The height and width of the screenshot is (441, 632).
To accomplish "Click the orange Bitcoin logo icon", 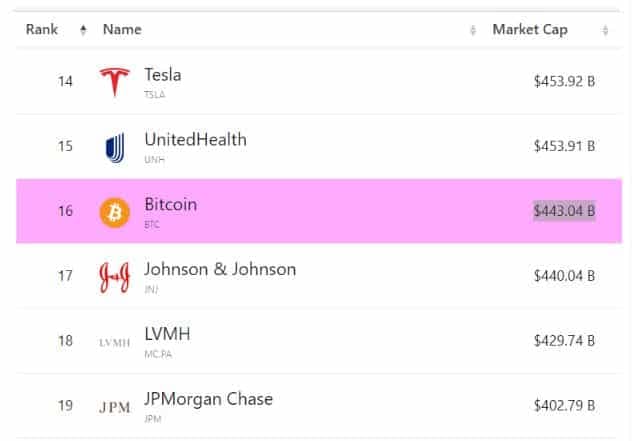I will point(115,212).
